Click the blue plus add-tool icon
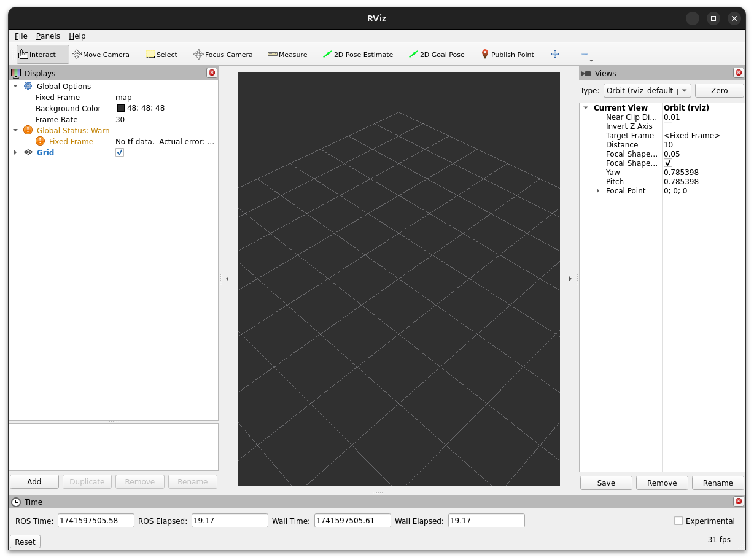This screenshot has width=754, height=560. [x=555, y=54]
